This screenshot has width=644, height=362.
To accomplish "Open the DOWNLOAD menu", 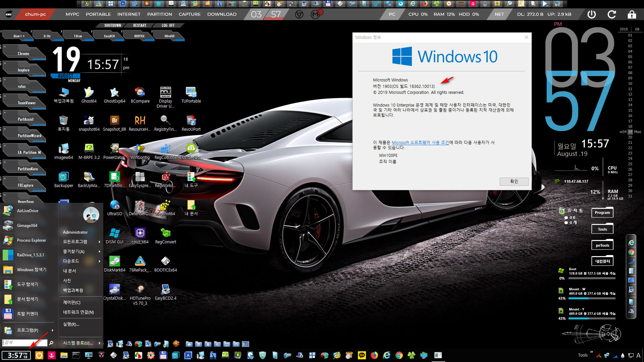I will pyautogui.click(x=222, y=14).
